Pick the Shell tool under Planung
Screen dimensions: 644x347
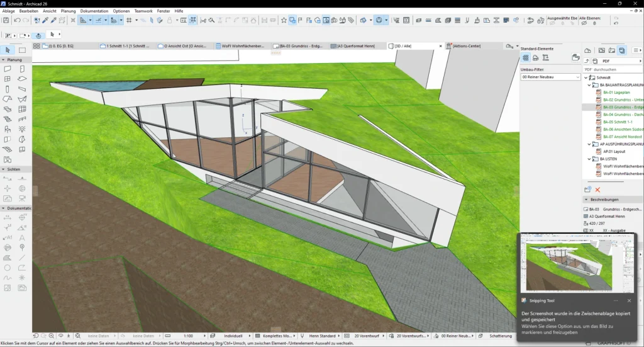(22, 99)
